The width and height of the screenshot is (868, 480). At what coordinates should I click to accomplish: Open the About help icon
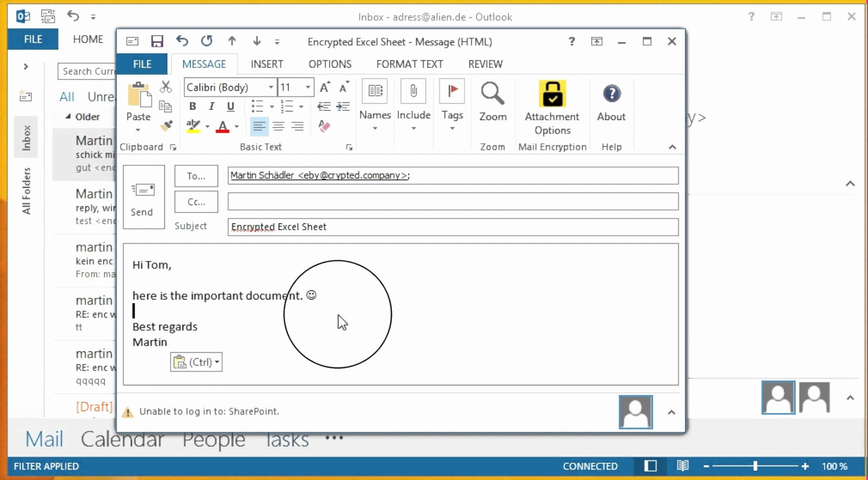pyautogui.click(x=611, y=94)
